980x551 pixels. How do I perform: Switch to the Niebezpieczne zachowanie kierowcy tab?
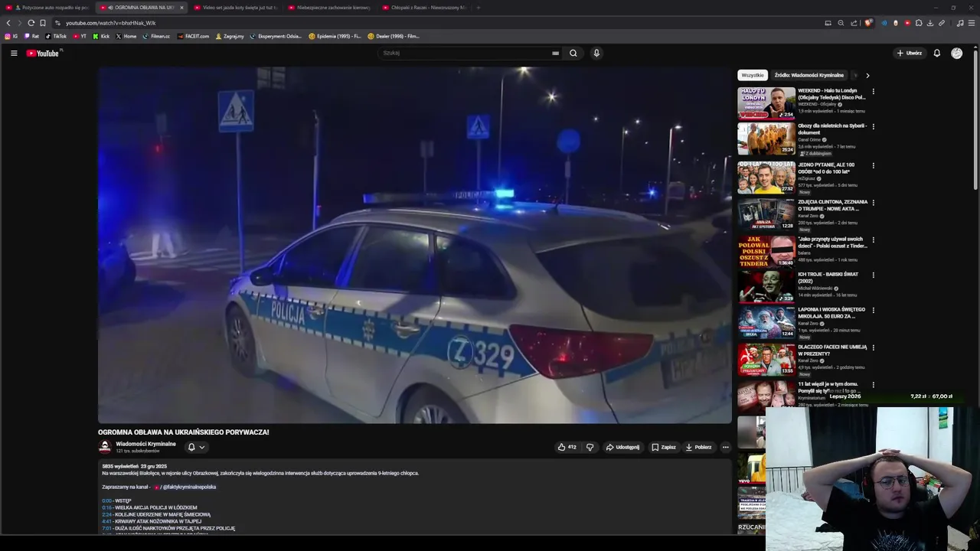329,8
